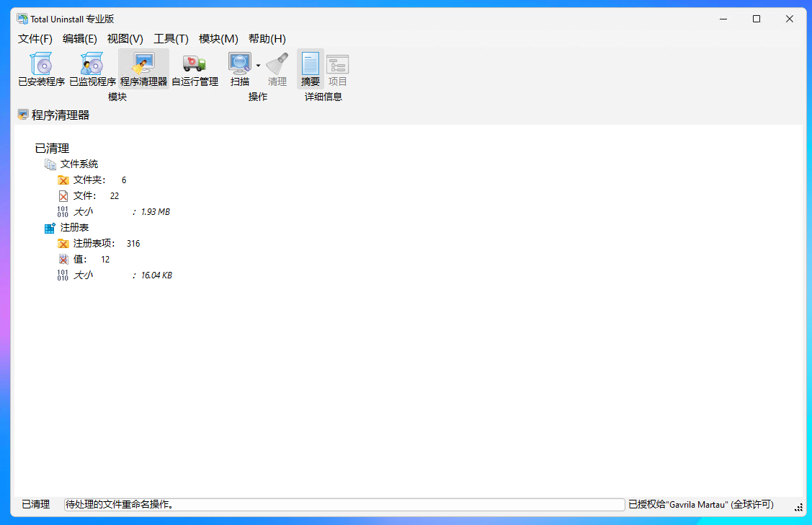
Task: Select the 1.93 MB size value
Action: 156,211
